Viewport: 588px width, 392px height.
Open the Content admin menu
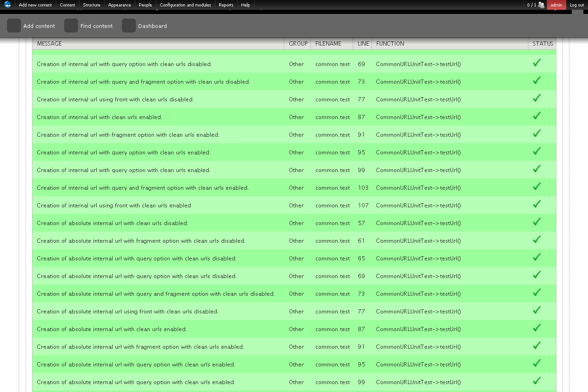click(67, 5)
